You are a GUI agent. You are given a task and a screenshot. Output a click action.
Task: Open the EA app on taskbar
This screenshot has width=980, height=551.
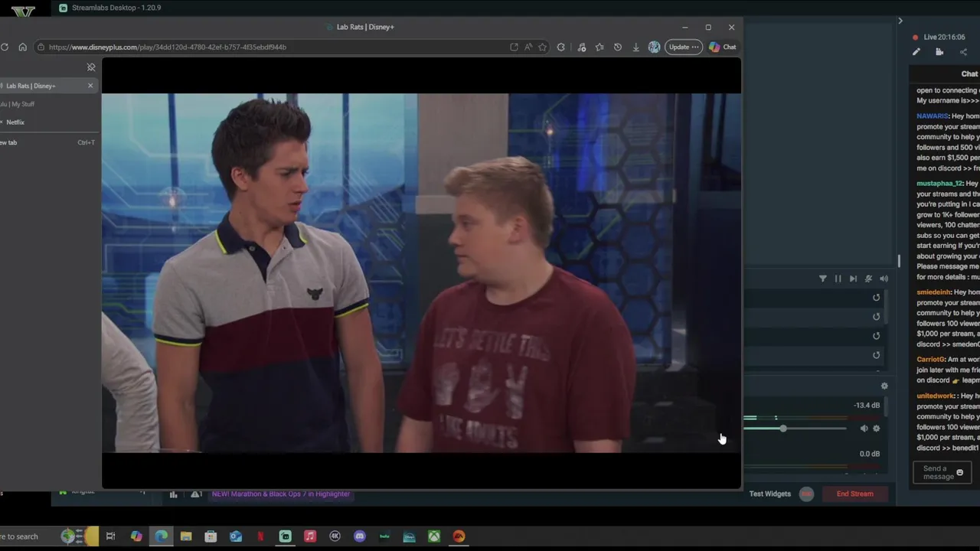coord(459,536)
